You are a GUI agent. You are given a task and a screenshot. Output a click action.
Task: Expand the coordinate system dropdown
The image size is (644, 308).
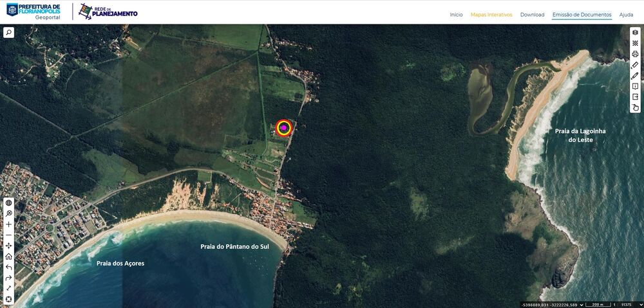tap(583, 304)
